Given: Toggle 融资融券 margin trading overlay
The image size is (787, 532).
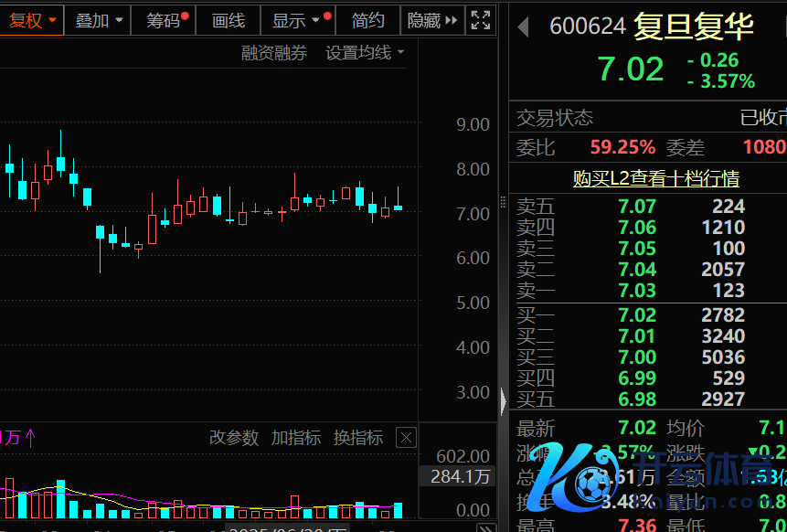Looking at the screenshot, I should pos(274,53).
